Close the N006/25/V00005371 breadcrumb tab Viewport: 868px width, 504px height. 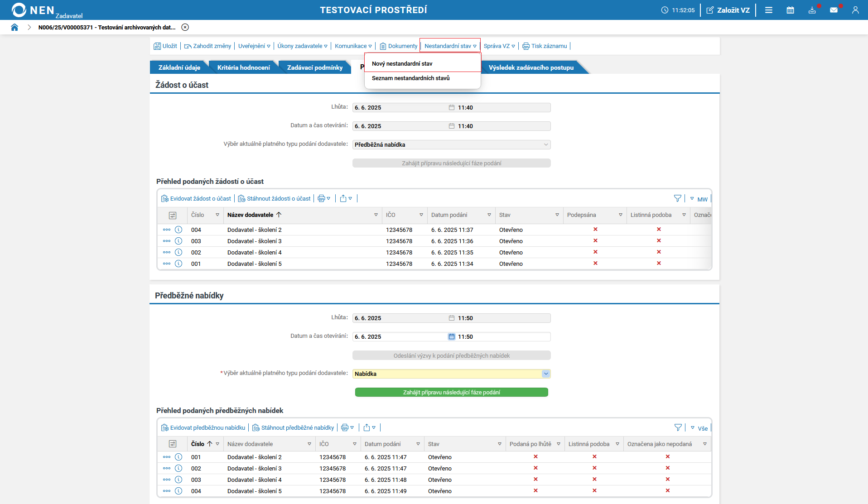[185, 27]
